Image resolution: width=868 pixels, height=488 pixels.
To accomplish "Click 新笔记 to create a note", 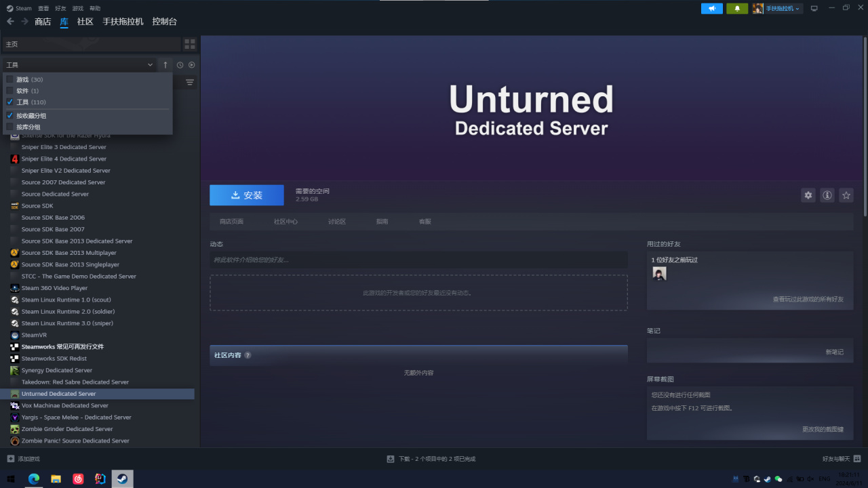I will coord(834,352).
